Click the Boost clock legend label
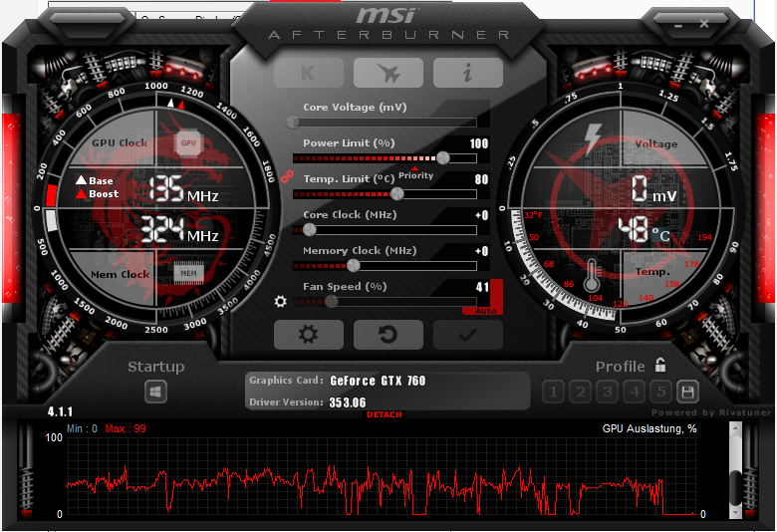The image size is (777, 532). (x=98, y=194)
